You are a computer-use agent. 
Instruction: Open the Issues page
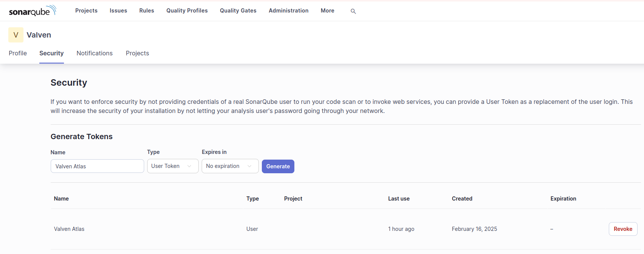point(118,11)
